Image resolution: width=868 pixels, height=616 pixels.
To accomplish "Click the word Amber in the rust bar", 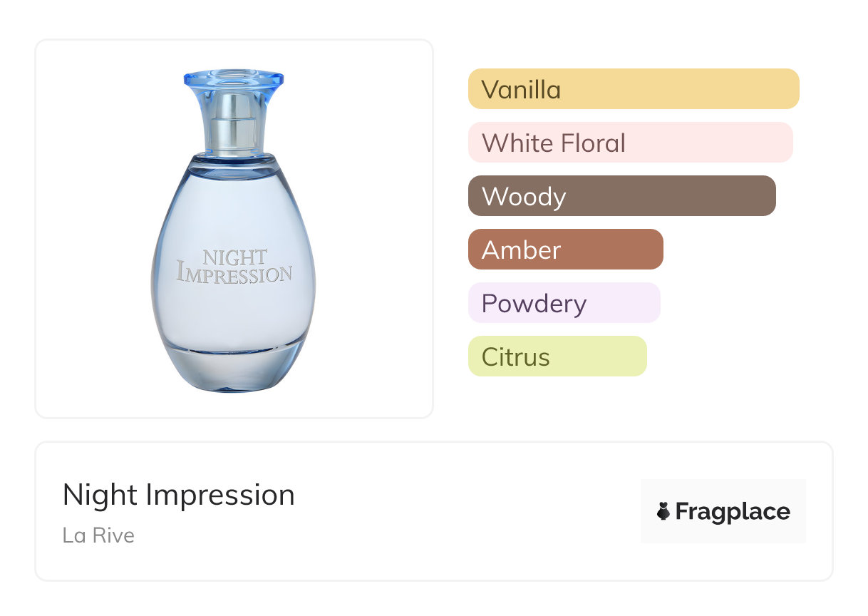I will pyautogui.click(x=521, y=250).
